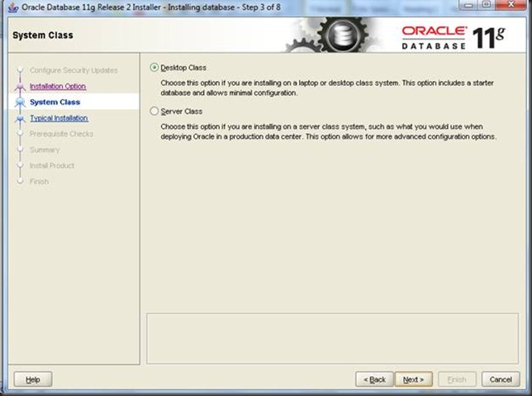
Task: Click the Java installer icon in title bar
Action: click(13, 7)
